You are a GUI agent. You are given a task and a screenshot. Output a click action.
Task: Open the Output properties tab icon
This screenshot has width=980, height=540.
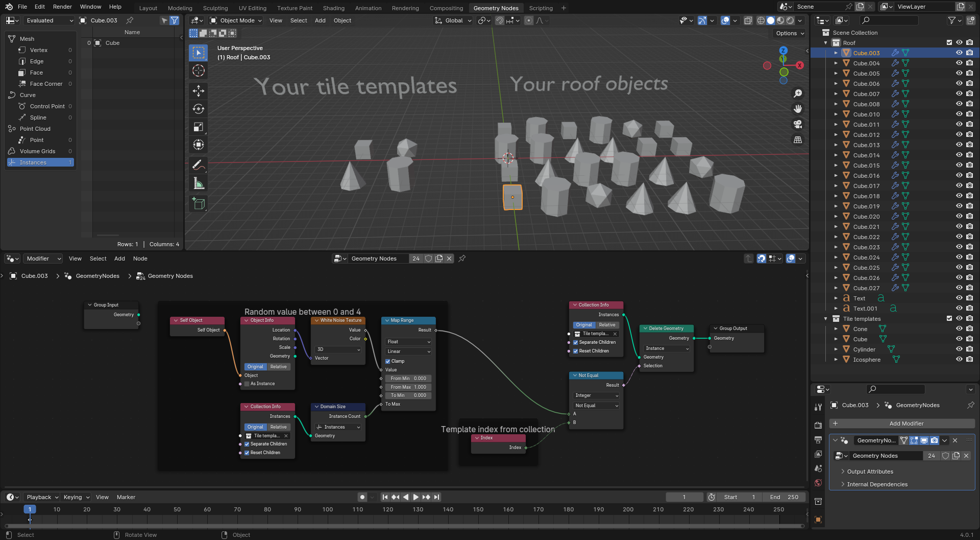pos(818,439)
